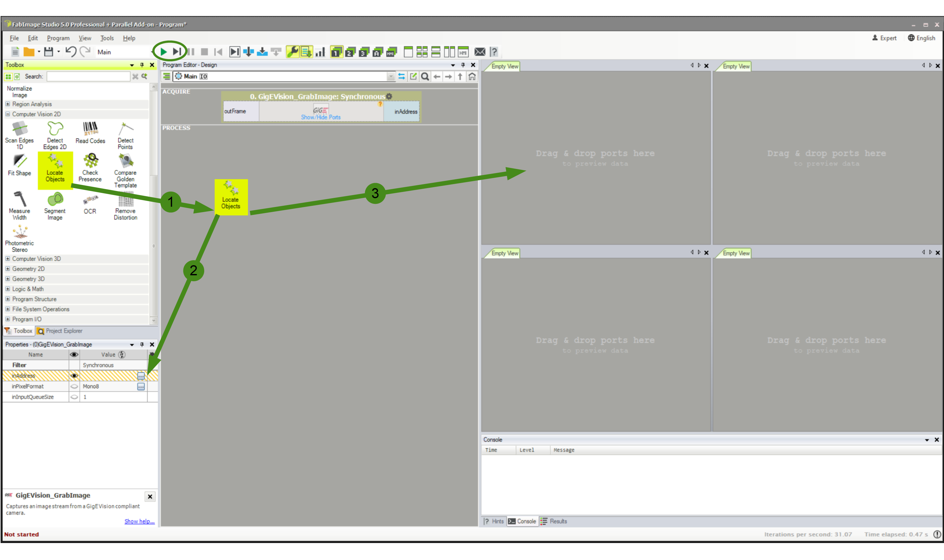944x560 pixels.
Task: Open the File menu
Action: pos(14,38)
